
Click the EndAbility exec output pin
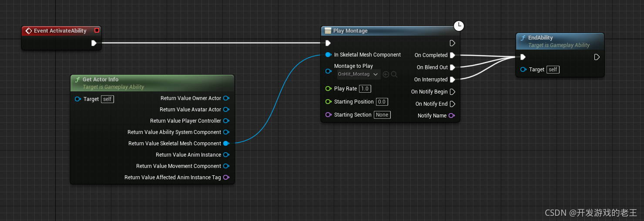[597, 57]
